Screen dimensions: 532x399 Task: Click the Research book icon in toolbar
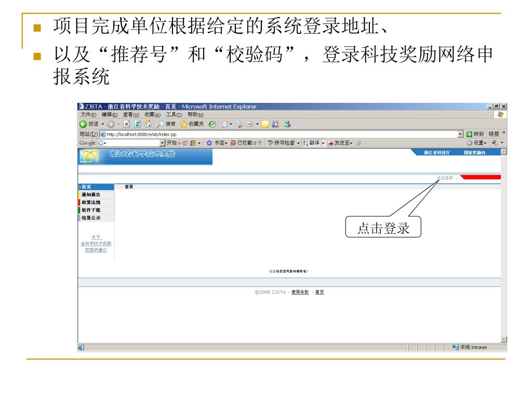tap(275, 124)
